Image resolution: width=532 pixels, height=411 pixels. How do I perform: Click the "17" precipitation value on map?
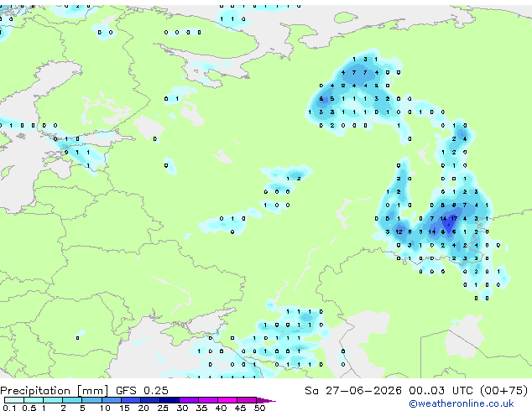454,219
